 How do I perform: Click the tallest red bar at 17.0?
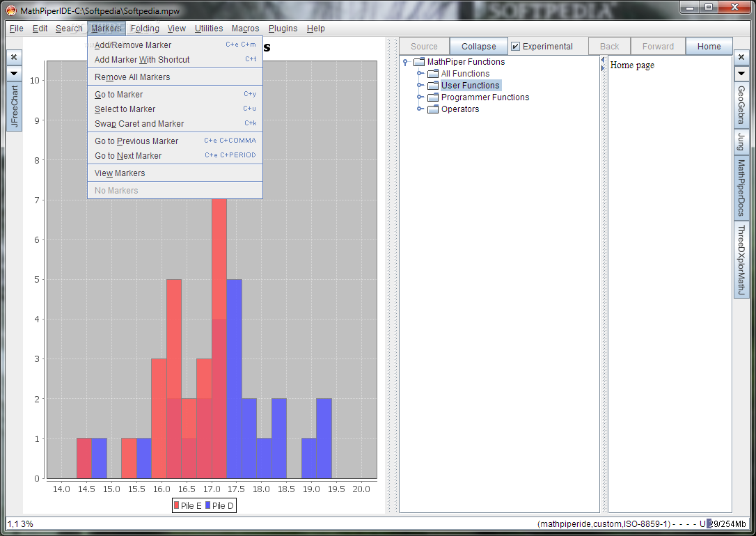click(219, 338)
